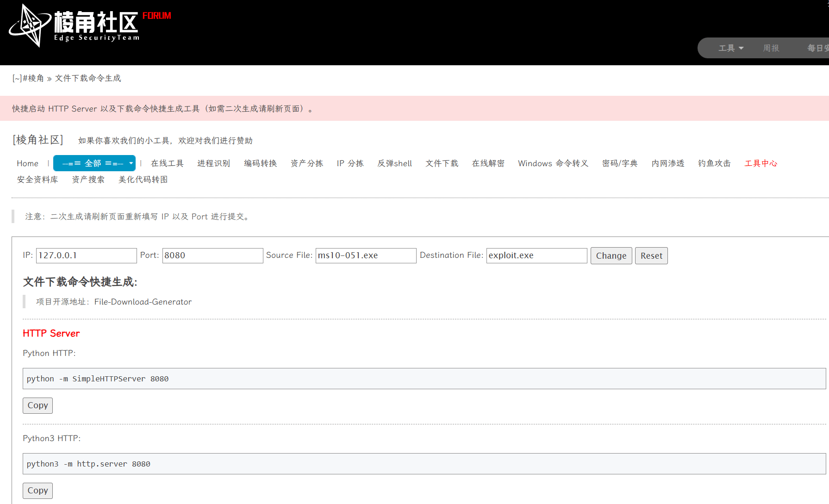This screenshot has height=504, width=829.
Task: Expand the —== 全部 ==— category dropdown
Action: (94, 163)
